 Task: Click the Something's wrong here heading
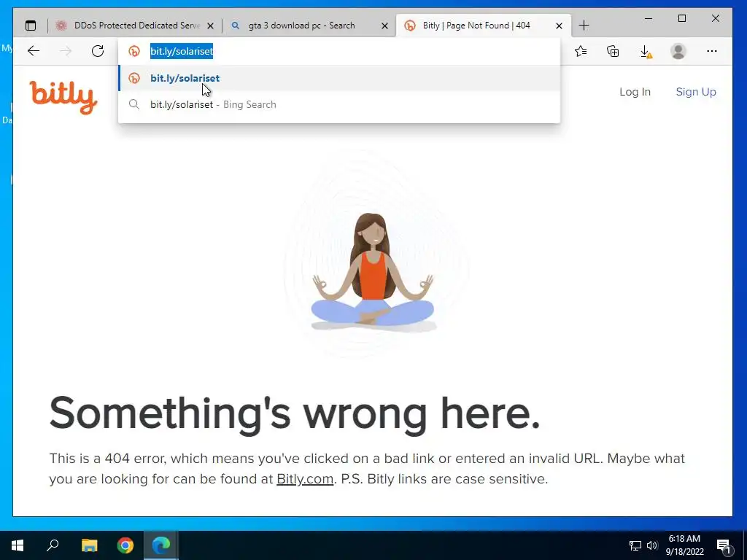pyautogui.click(x=295, y=413)
